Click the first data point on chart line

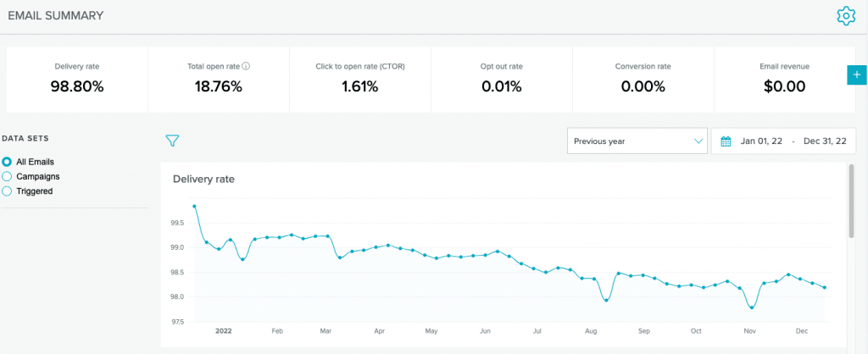[195, 206]
